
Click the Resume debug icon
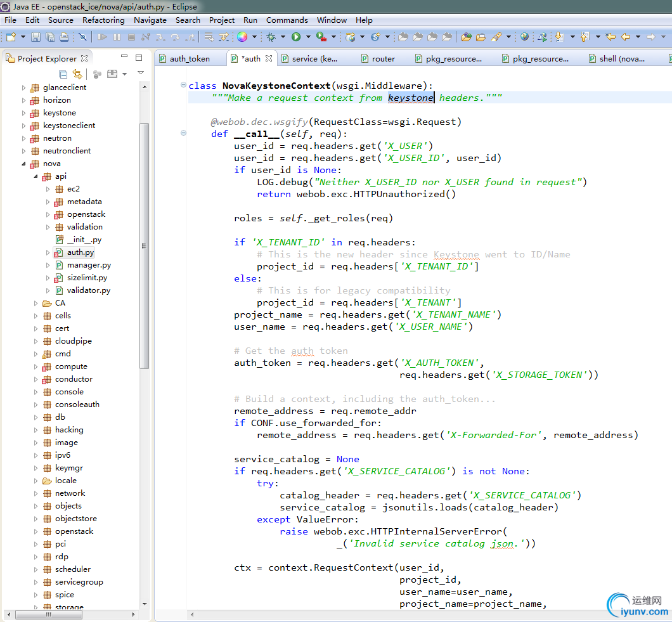[103, 37]
